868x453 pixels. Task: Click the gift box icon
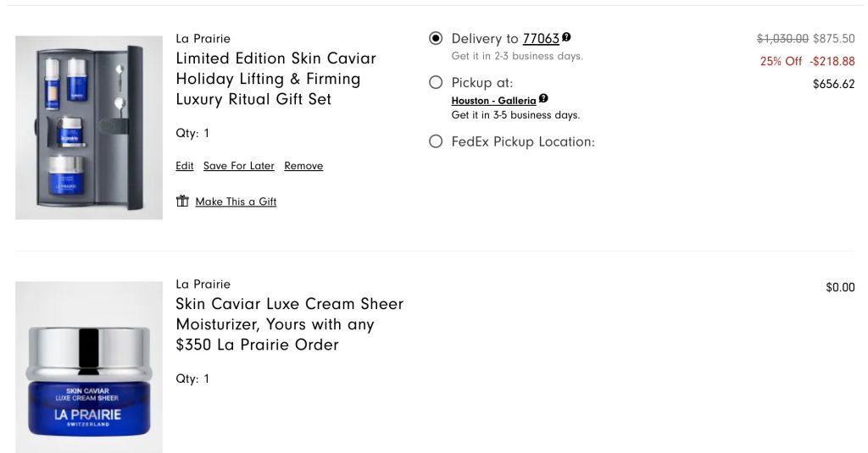[182, 202]
